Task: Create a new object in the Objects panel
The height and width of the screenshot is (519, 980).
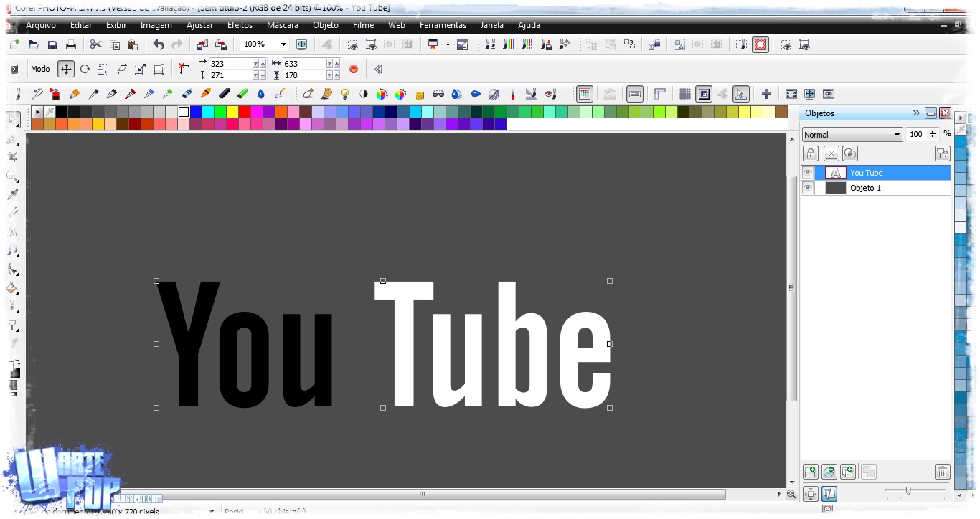Action: pos(810,472)
